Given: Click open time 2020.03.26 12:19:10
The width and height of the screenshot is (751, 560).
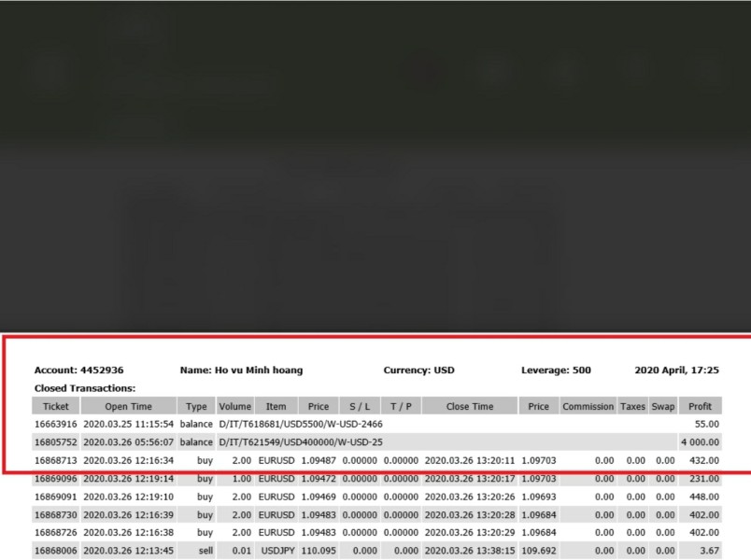Looking at the screenshot, I should pyautogui.click(x=128, y=497).
